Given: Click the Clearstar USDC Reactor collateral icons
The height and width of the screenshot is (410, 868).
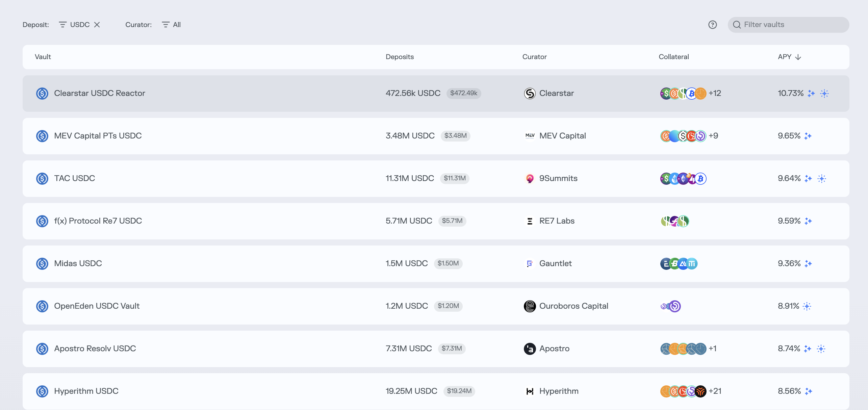Looking at the screenshot, I should pyautogui.click(x=683, y=93).
